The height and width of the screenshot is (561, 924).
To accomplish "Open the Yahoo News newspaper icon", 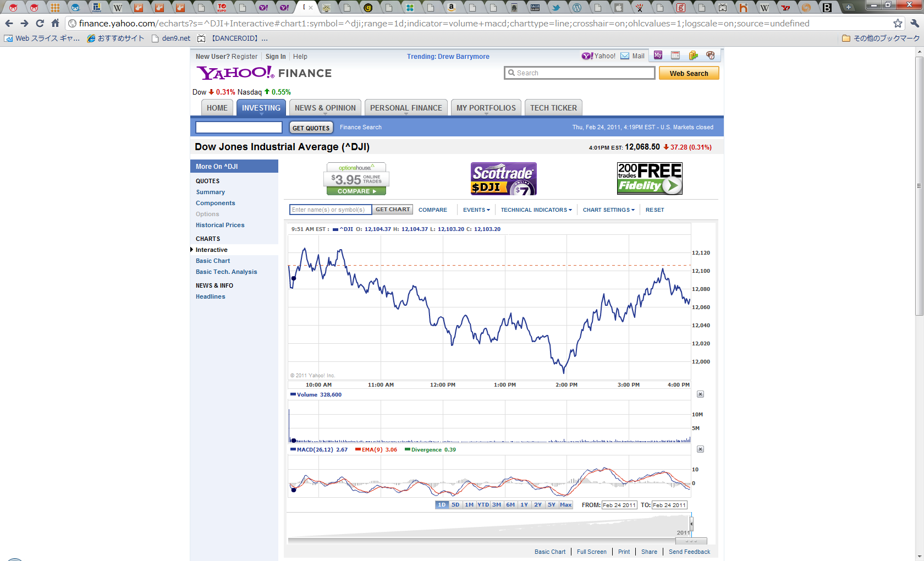I will coord(675,56).
